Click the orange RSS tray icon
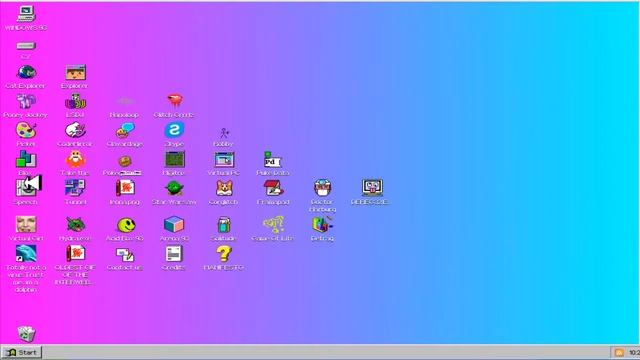Screen dimensions: 640x360 [x=619, y=353]
